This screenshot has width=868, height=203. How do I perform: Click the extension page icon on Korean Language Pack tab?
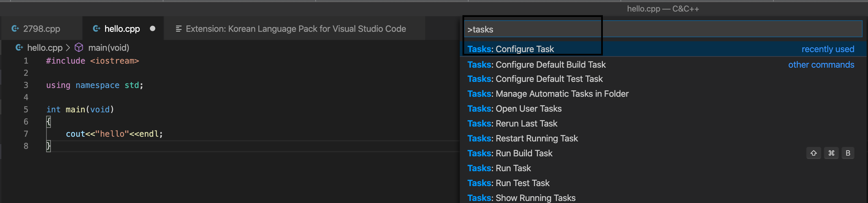pos(179,29)
